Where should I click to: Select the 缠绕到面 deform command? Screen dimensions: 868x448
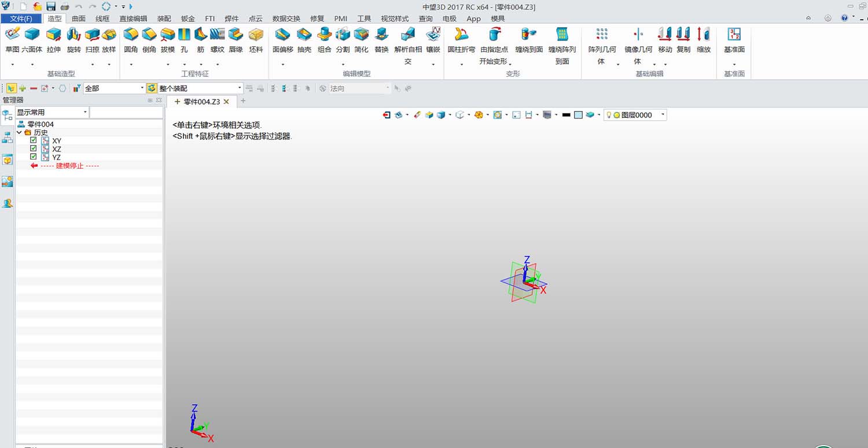pos(528,40)
